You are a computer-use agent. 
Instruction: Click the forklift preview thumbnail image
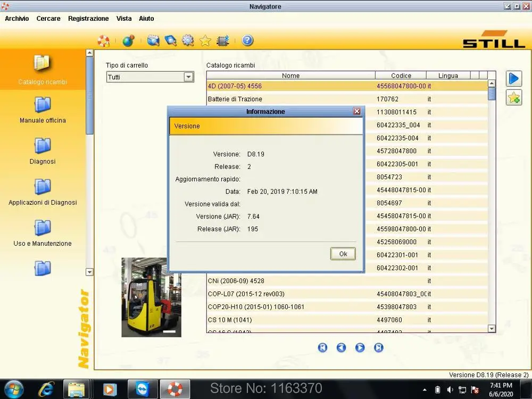coord(151,297)
